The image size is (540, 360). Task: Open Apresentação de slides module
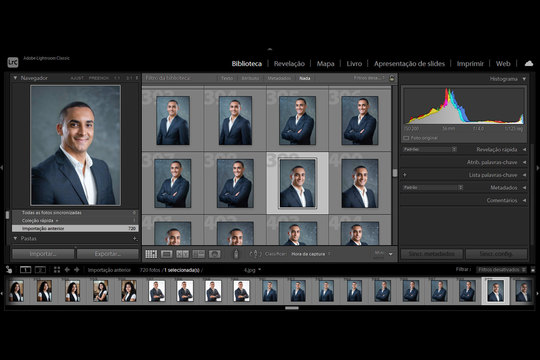click(x=409, y=64)
